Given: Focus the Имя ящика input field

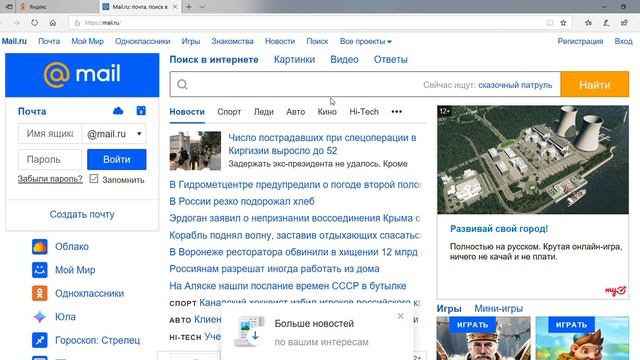Looking at the screenshot, I should [50, 134].
